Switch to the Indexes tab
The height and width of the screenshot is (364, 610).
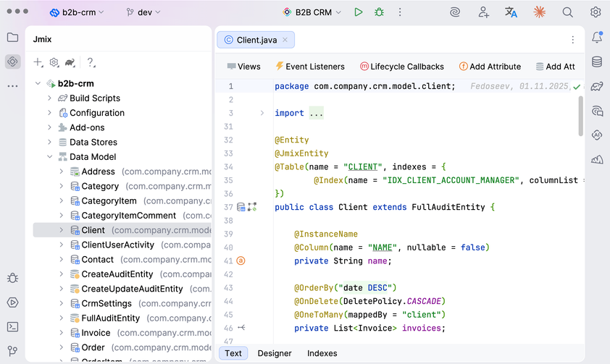coord(322,353)
